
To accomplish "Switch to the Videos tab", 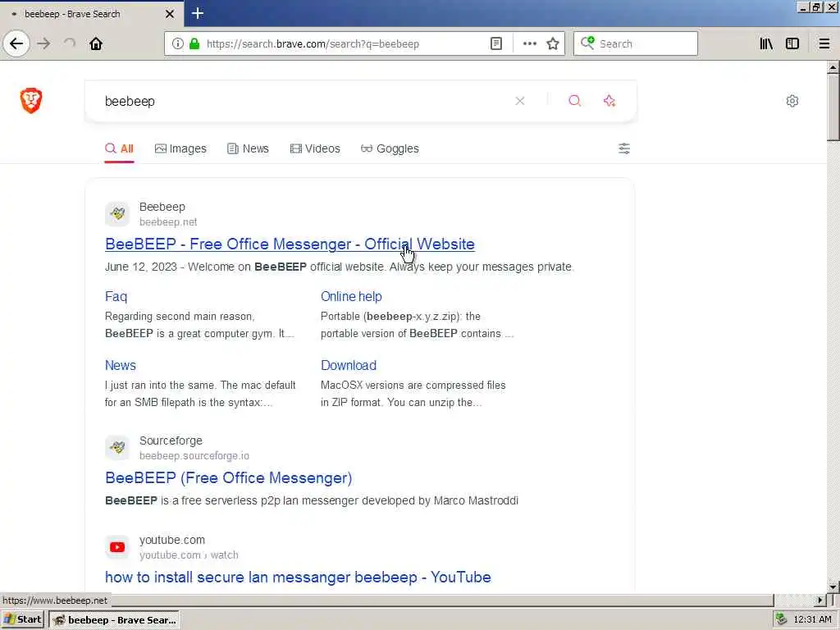I will [315, 148].
